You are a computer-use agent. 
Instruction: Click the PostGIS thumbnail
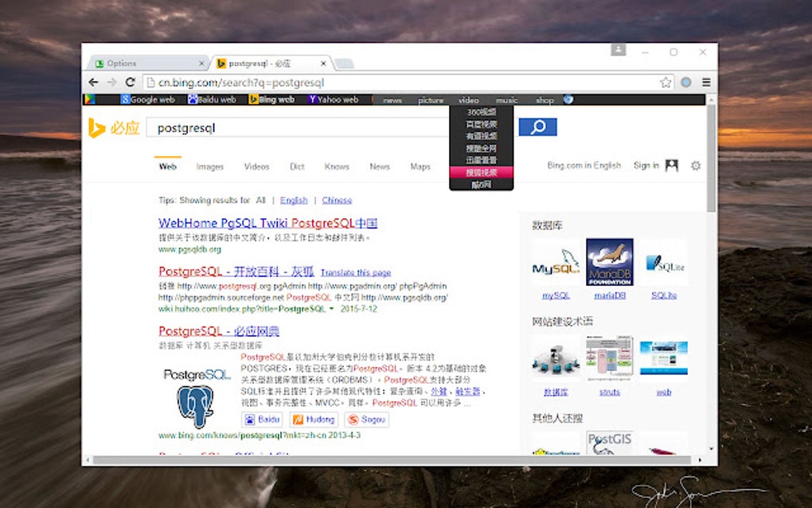[x=610, y=444]
